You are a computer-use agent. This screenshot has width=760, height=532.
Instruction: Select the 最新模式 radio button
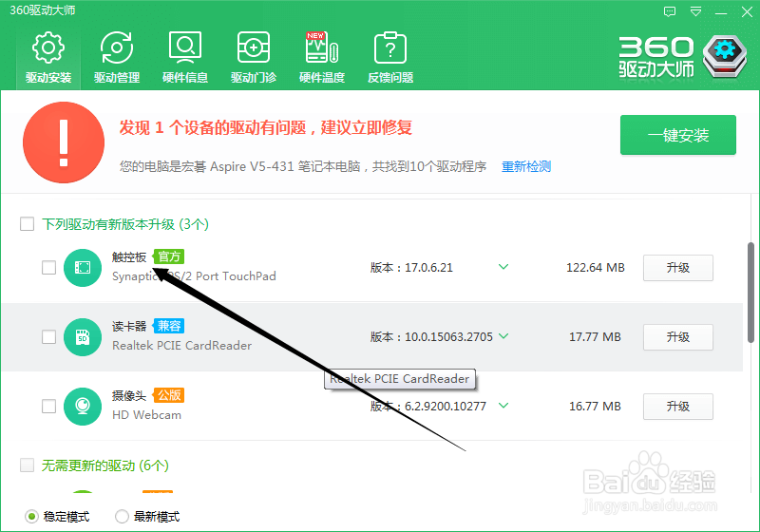pyautogui.click(x=123, y=517)
